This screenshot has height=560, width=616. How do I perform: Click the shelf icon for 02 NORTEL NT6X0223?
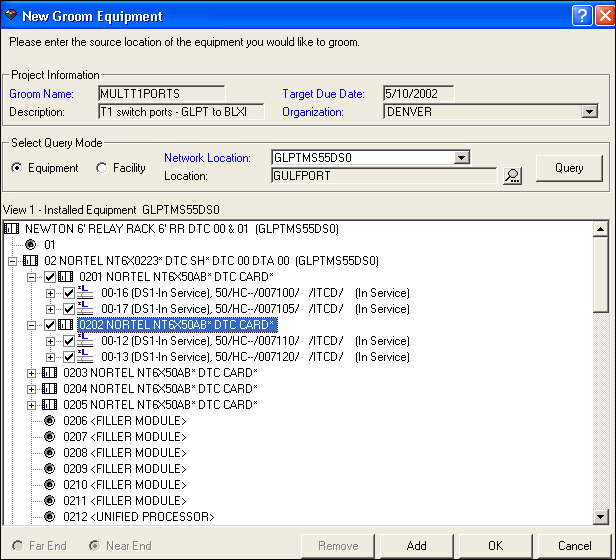point(31,261)
